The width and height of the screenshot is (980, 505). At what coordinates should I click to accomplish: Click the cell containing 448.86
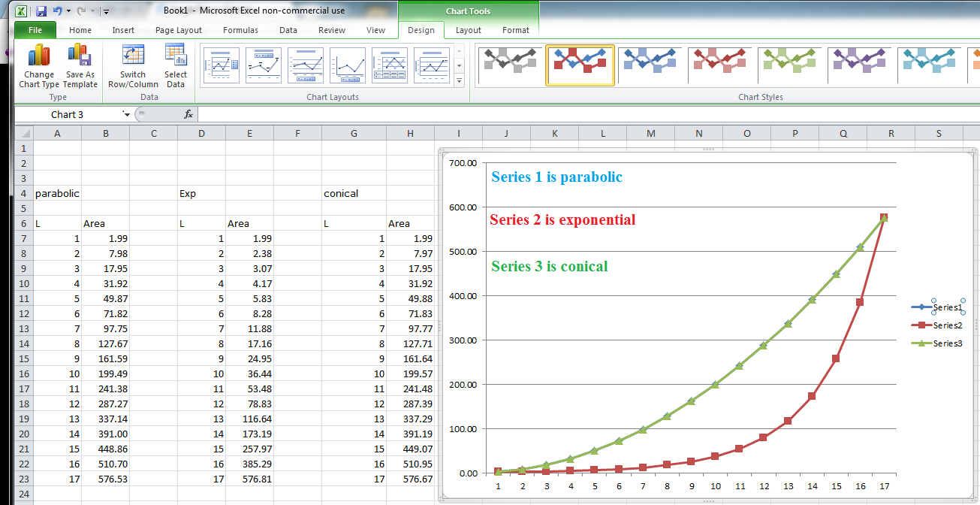click(x=105, y=449)
